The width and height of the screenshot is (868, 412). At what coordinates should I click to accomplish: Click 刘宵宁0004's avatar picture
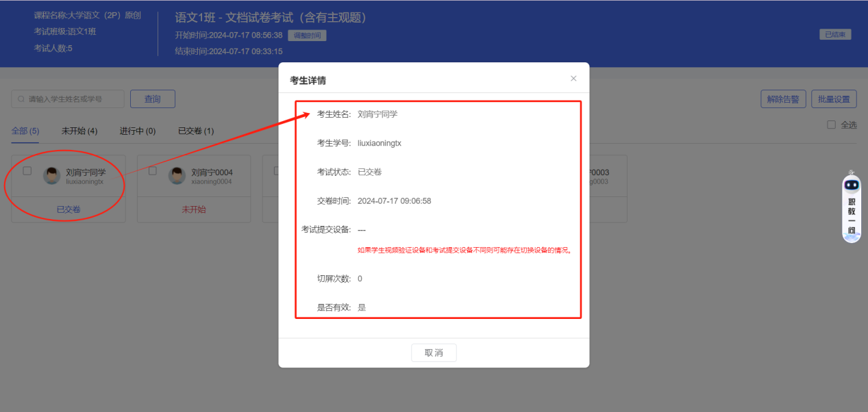(x=177, y=175)
